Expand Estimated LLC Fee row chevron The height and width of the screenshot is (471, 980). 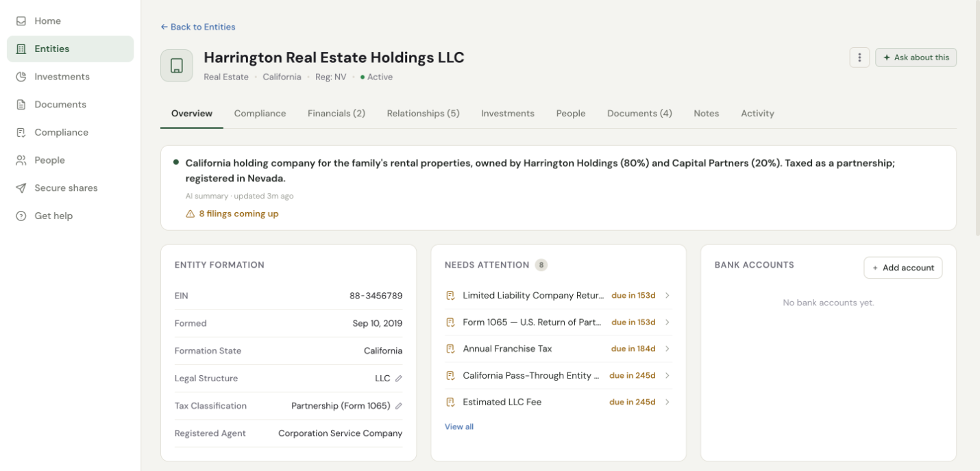click(x=667, y=403)
